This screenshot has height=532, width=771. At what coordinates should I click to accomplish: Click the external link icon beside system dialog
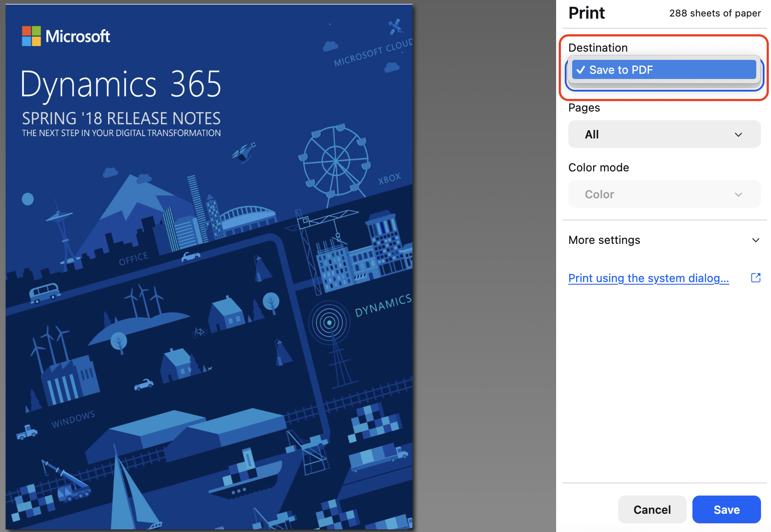click(755, 278)
